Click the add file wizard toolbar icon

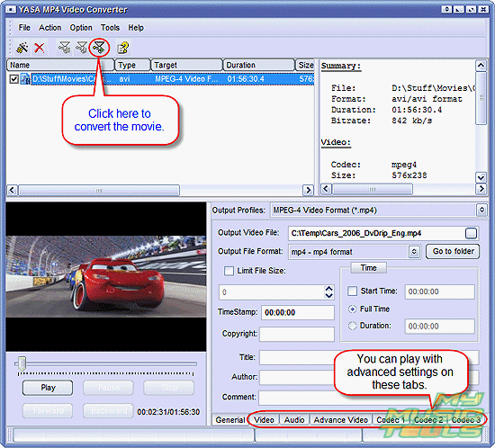22,48
